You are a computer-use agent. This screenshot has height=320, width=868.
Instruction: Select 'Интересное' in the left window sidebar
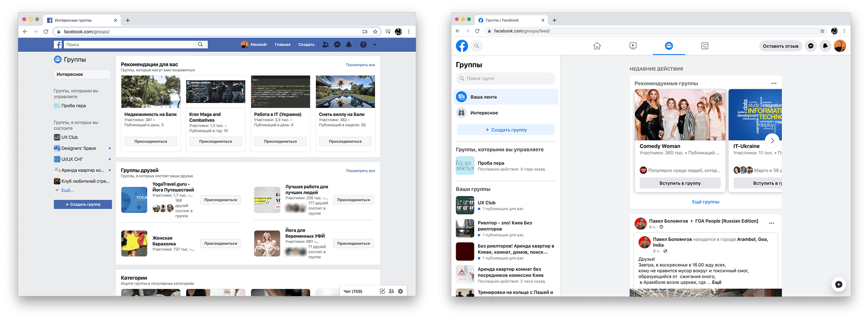pos(82,74)
